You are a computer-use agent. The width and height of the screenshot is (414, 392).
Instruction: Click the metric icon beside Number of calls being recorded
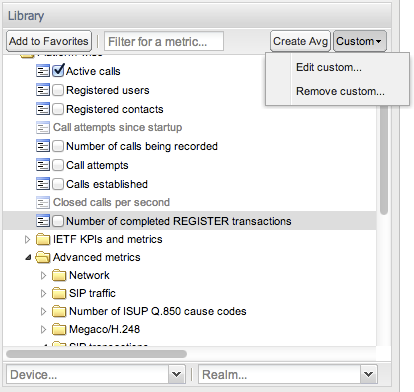tap(43, 146)
